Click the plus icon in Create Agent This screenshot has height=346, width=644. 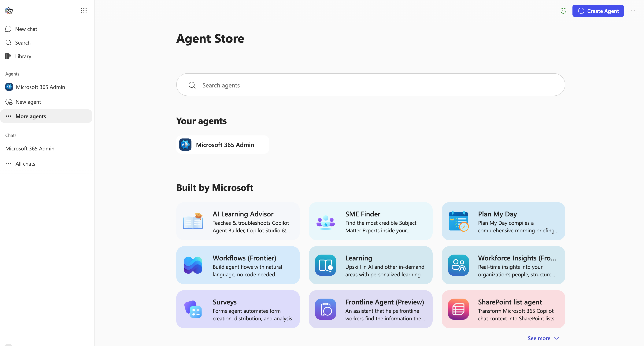coord(581,11)
